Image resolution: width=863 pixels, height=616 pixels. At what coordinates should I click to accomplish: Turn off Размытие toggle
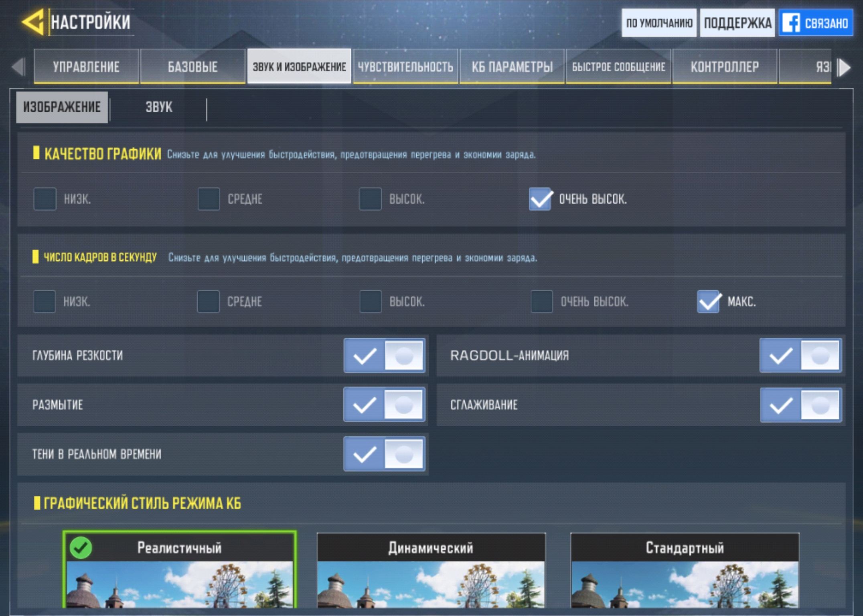click(x=384, y=405)
